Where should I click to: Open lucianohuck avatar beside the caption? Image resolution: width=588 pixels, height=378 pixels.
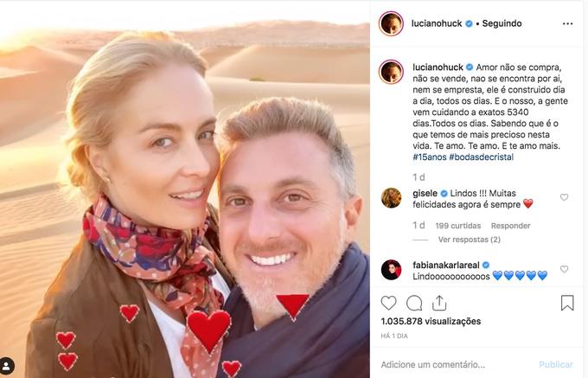[391, 72]
